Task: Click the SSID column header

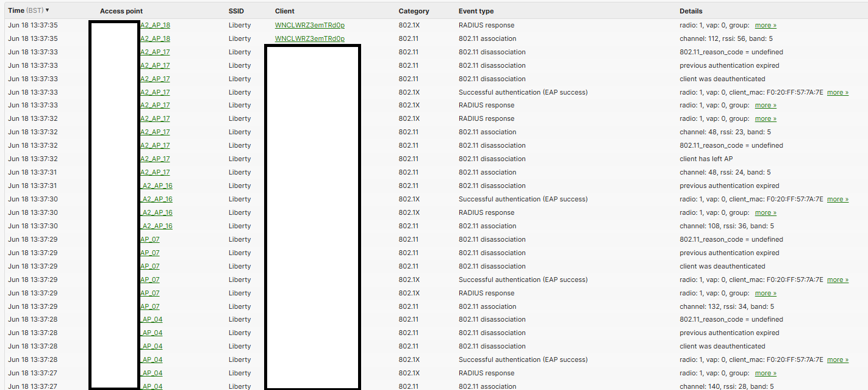Action: pyautogui.click(x=235, y=10)
